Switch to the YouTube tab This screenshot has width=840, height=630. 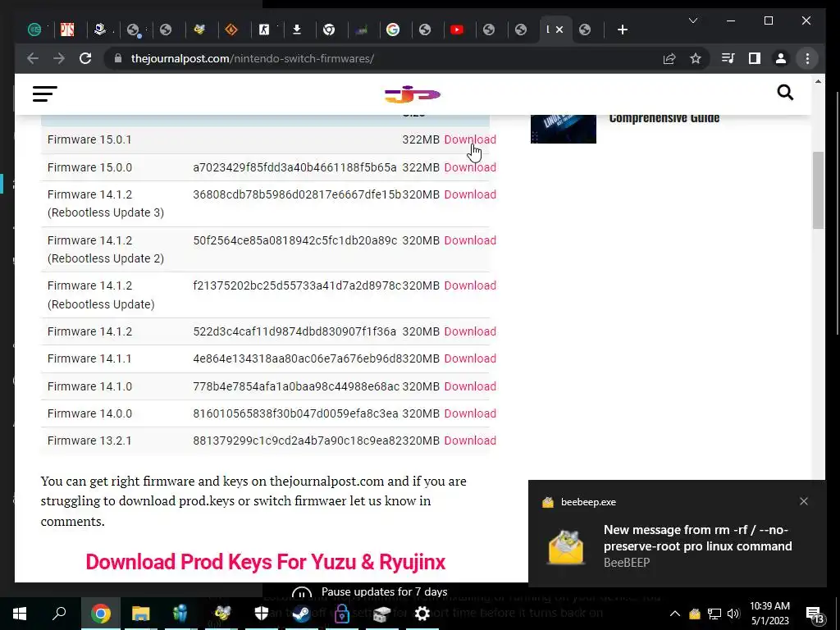457,30
